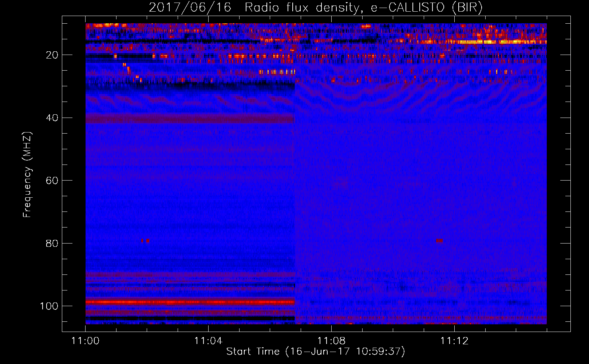Click the time tick label '11:00'

coord(86,341)
